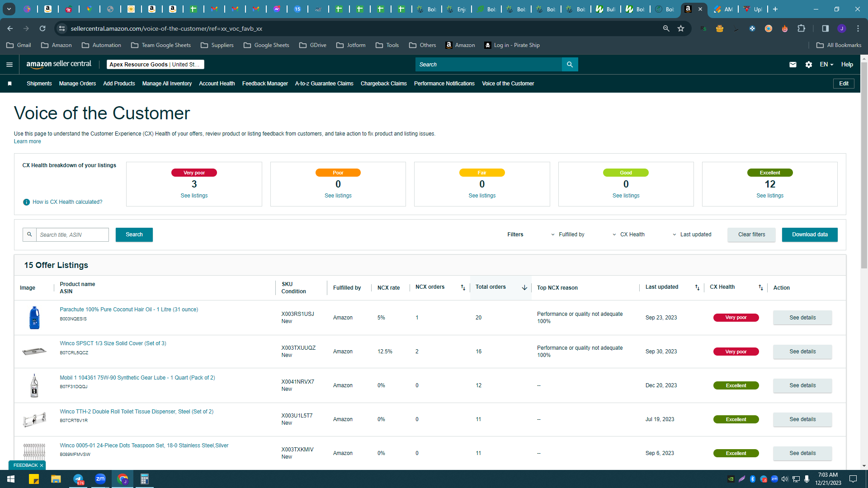
Task: Click the CX Health info icon
Action: click(x=26, y=202)
